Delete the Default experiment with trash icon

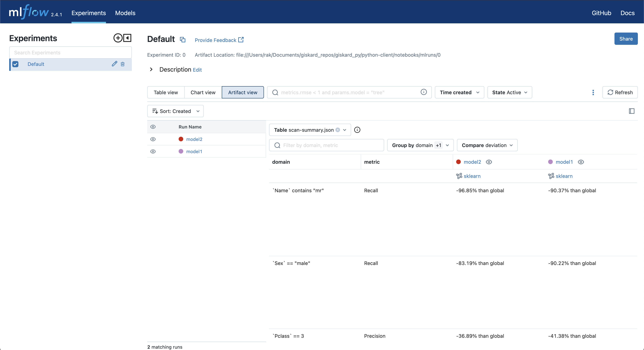(122, 64)
